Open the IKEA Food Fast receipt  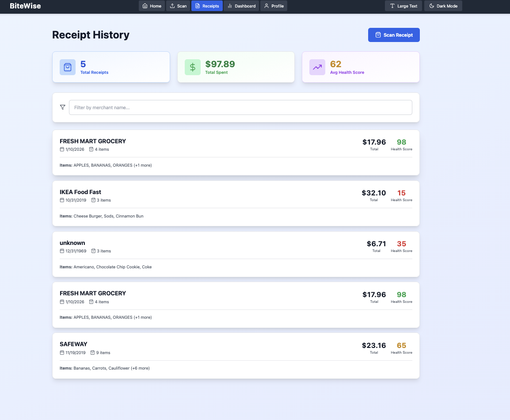pos(236,203)
